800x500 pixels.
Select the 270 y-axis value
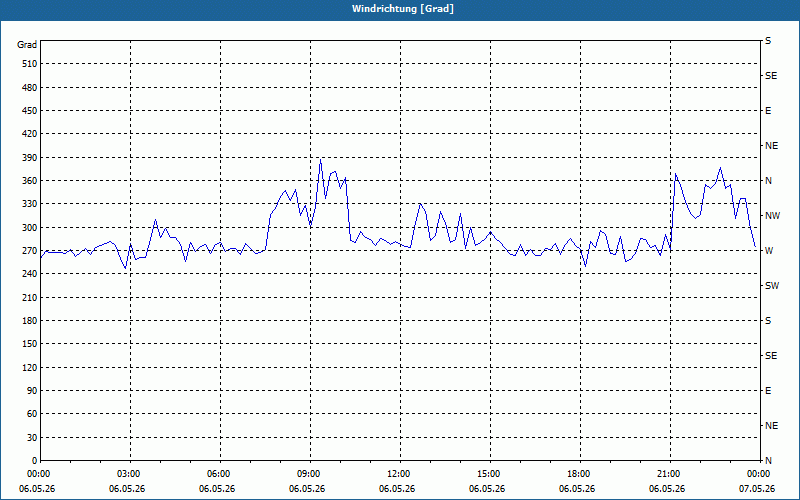(29, 251)
